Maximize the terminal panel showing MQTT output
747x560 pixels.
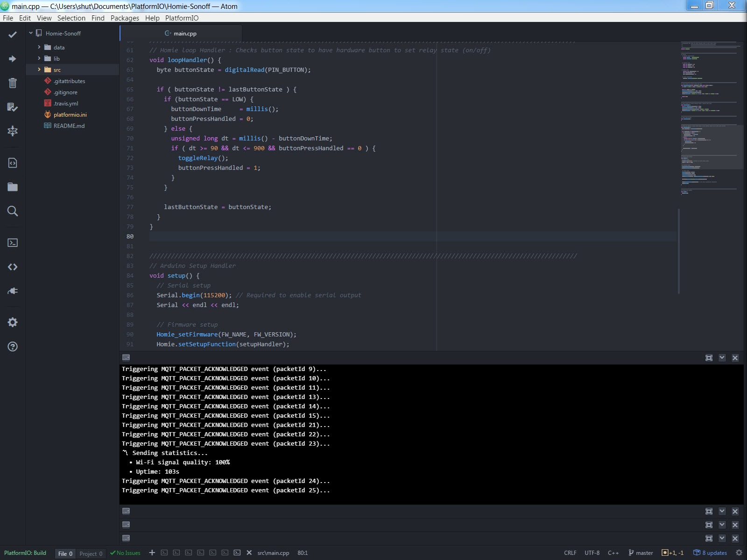point(709,358)
